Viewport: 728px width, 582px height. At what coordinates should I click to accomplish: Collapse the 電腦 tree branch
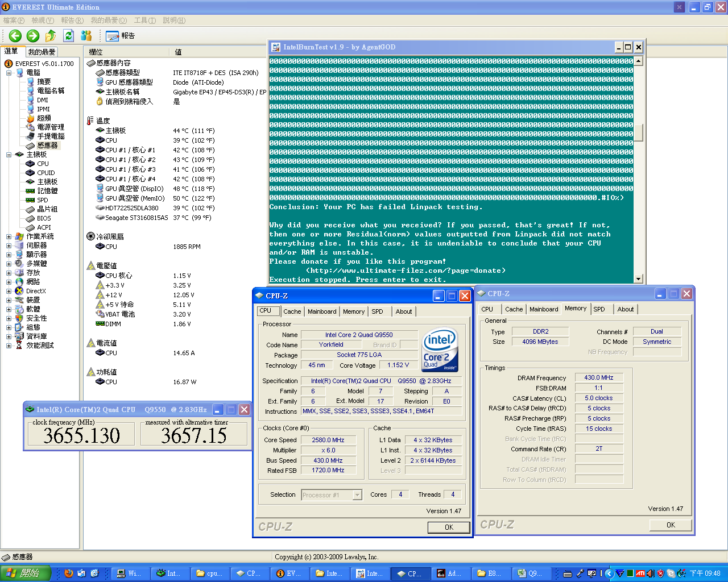point(9,73)
